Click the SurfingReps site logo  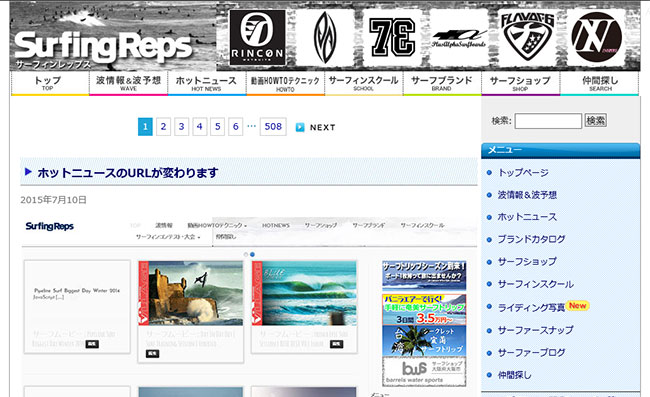(104, 49)
